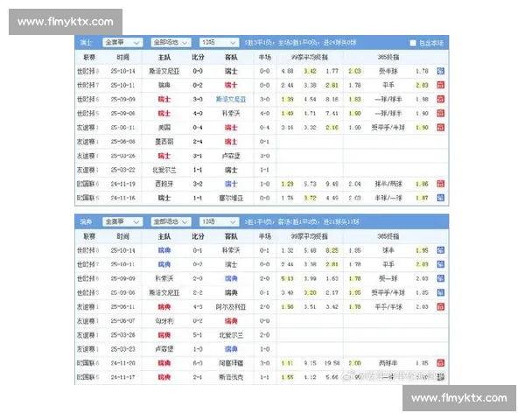
Task: Click odds value 4.88 in 瑞士 table
Action: pyautogui.click(x=287, y=71)
